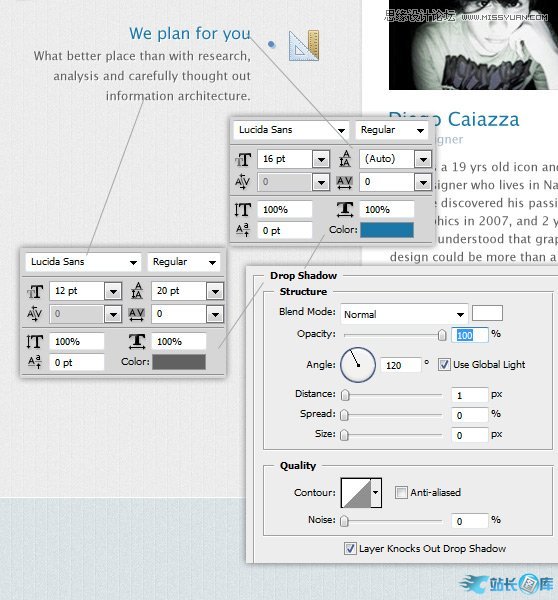Click the vertical scale icon in the lower panel

click(x=35, y=341)
